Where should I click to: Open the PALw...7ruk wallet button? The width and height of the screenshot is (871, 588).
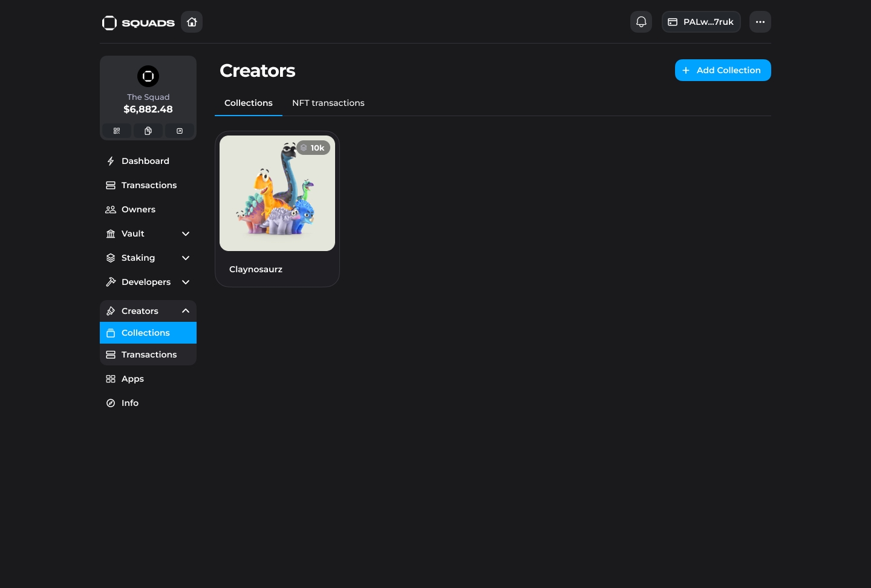pyautogui.click(x=700, y=22)
